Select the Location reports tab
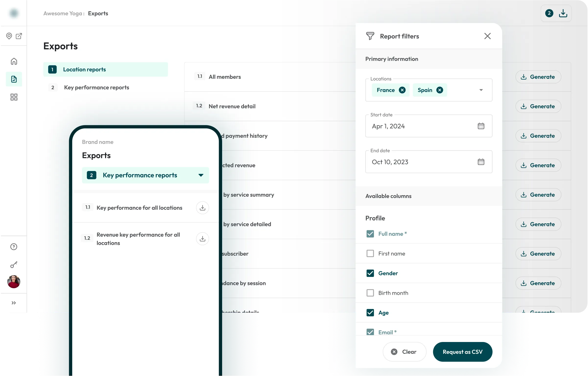The width and height of the screenshot is (588, 376). [x=84, y=69]
